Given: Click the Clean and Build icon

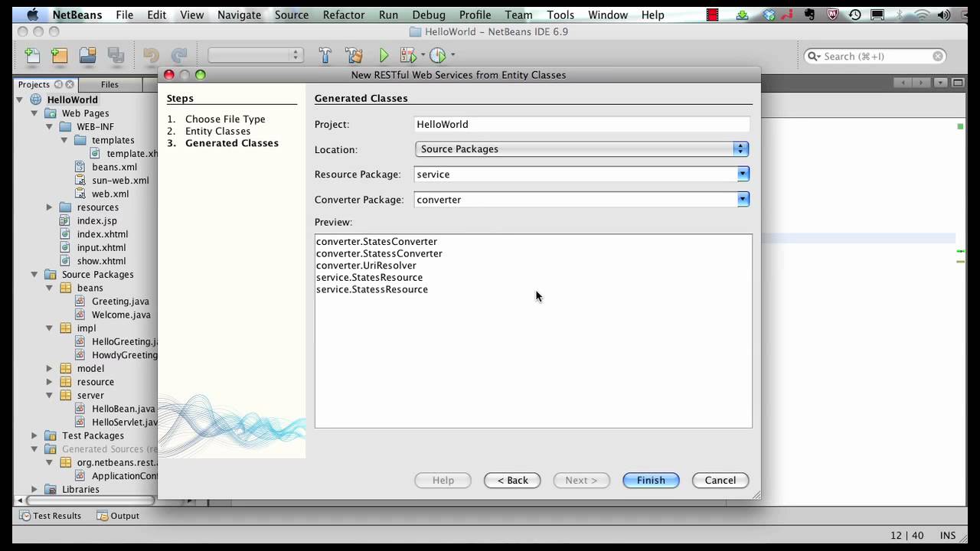Looking at the screenshot, I should click(x=354, y=55).
